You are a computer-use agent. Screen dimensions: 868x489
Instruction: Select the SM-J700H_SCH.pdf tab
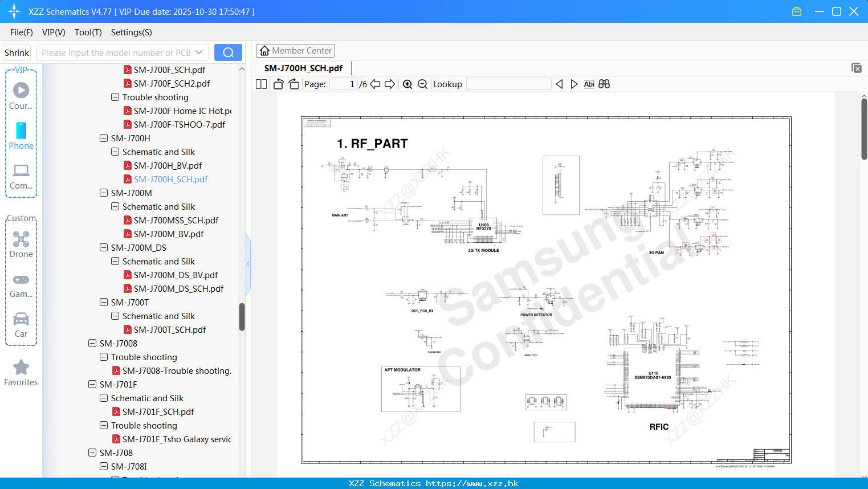(303, 68)
